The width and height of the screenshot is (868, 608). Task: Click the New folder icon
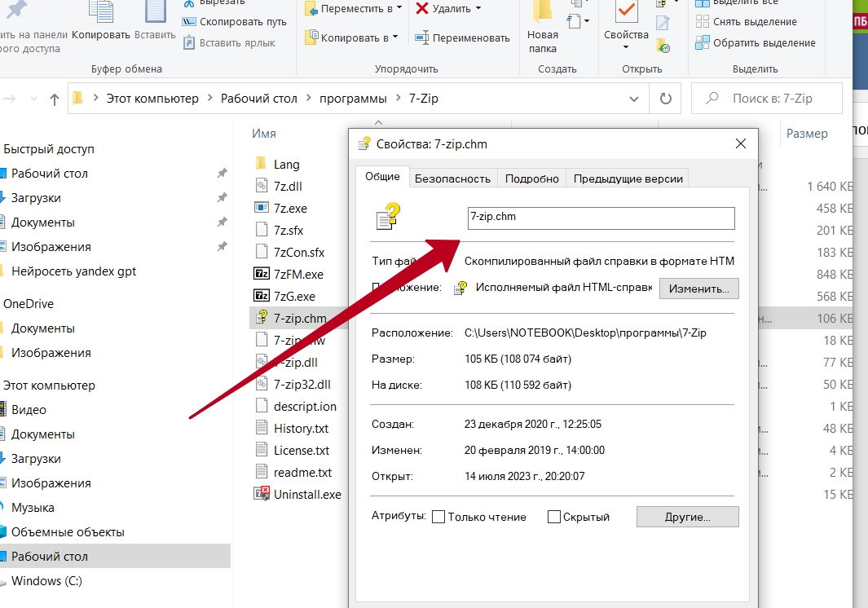(543, 12)
